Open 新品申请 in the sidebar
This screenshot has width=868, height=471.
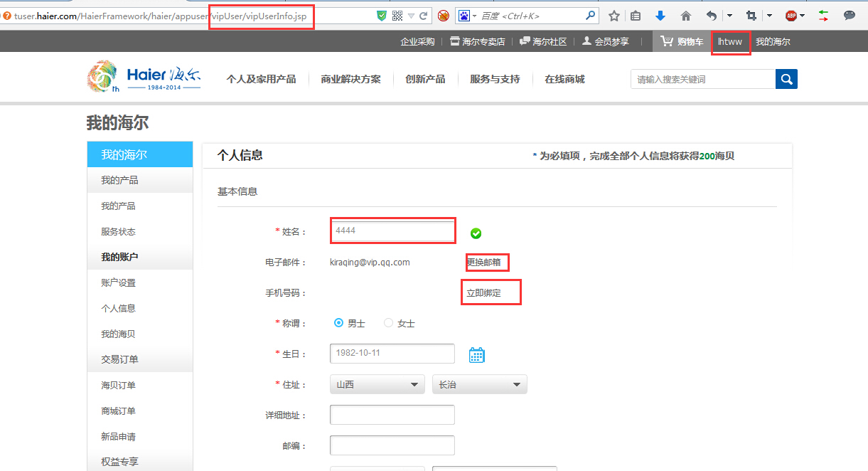point(118,437)
